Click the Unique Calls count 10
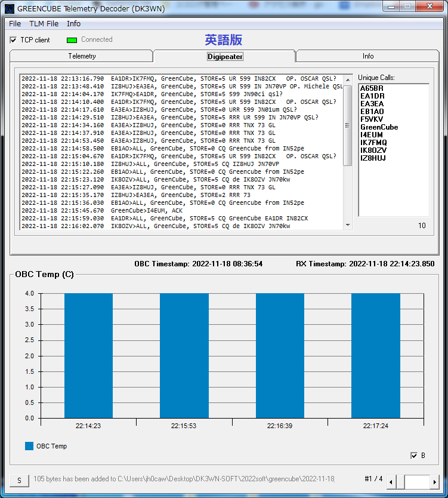 (422, 226)
